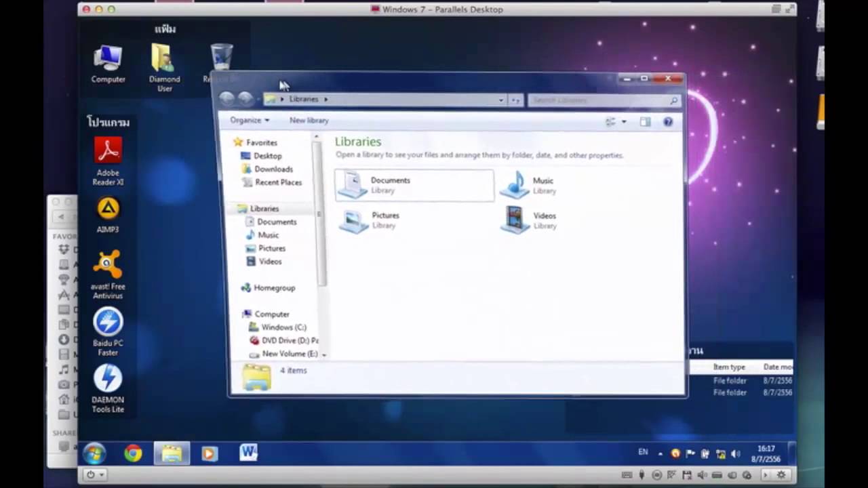Open Windows Media Player from the taskbar

tap(210, 453)
